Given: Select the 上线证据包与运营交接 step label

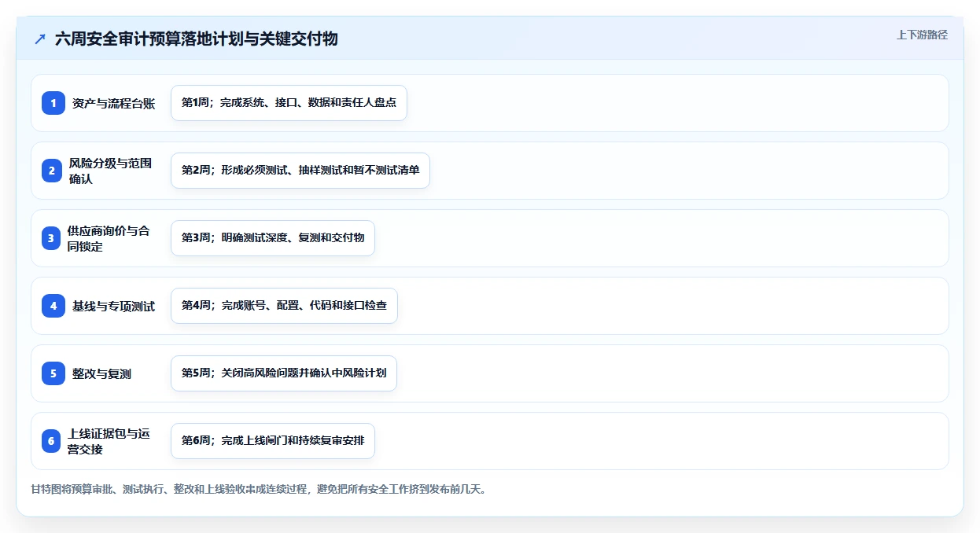Looking at the screenshot, I should point(109,441).
